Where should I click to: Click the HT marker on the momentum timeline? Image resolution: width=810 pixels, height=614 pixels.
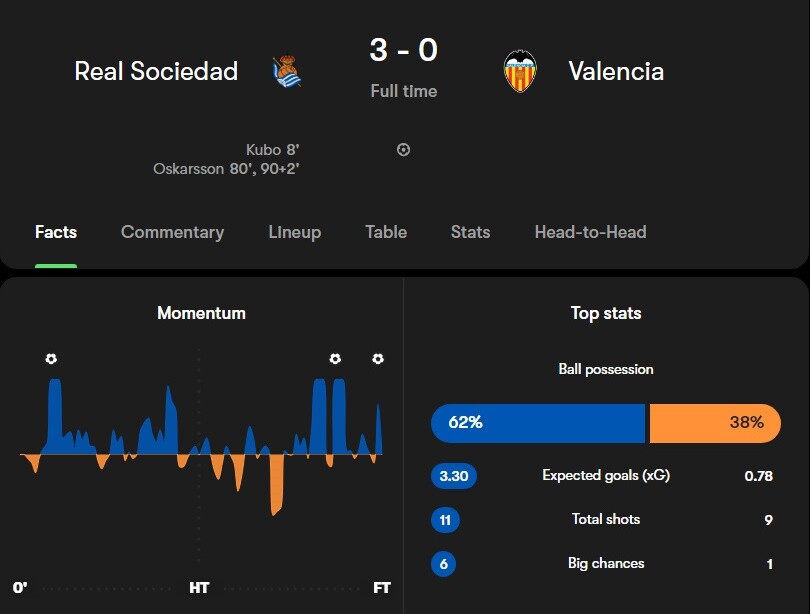click(x=199, y=588)
